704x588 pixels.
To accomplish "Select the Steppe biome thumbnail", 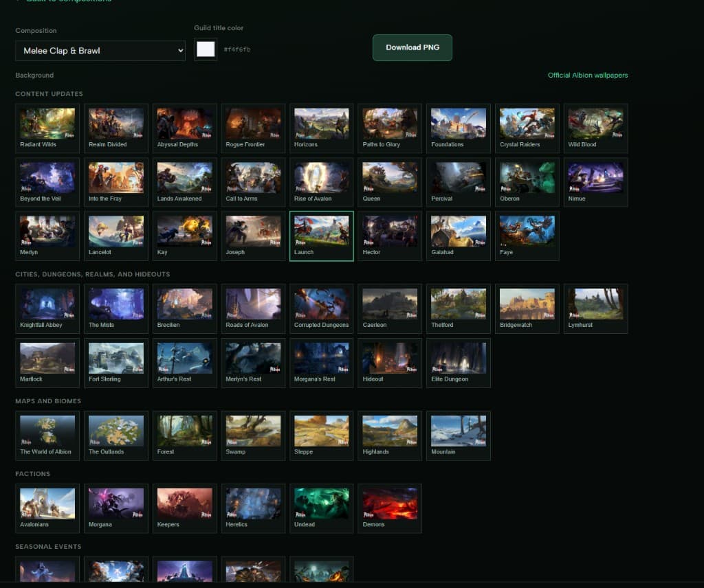I will click(322, 436).
